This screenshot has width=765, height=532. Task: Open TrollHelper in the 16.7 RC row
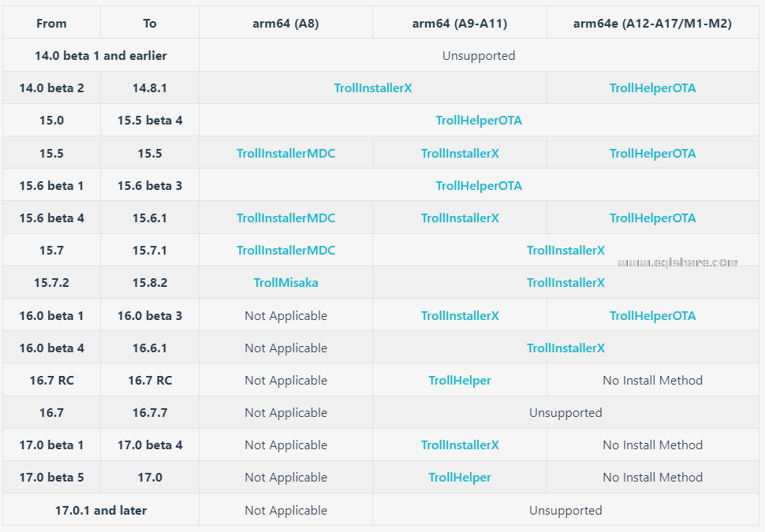460,381
